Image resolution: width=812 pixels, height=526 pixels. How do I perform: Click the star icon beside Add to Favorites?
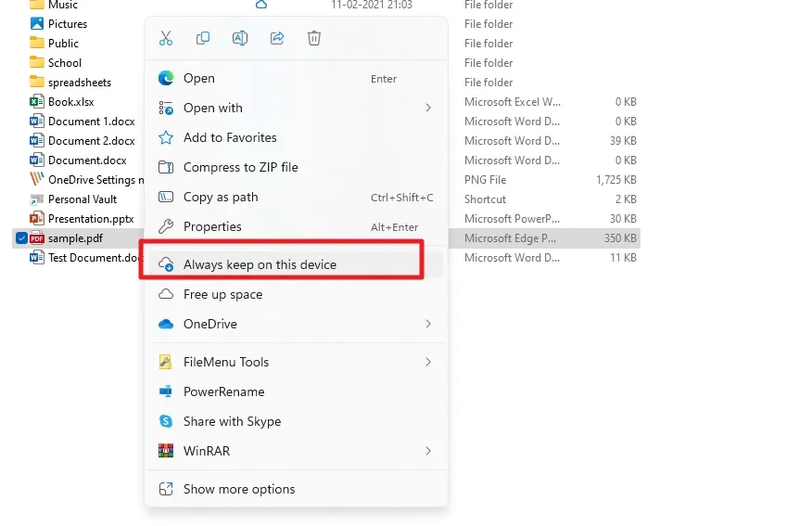166,137
